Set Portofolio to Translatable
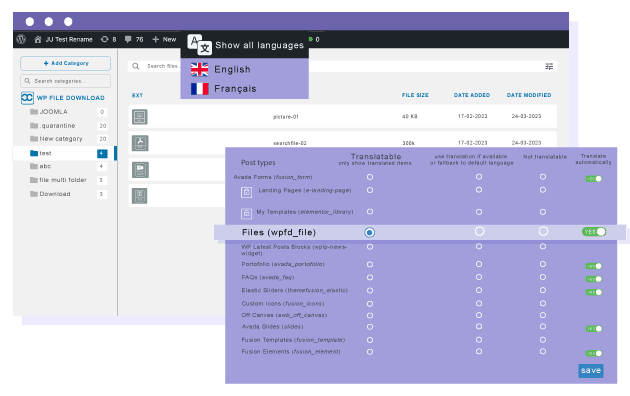The height and width of the screenshot is (396, 630). point(370,264)
